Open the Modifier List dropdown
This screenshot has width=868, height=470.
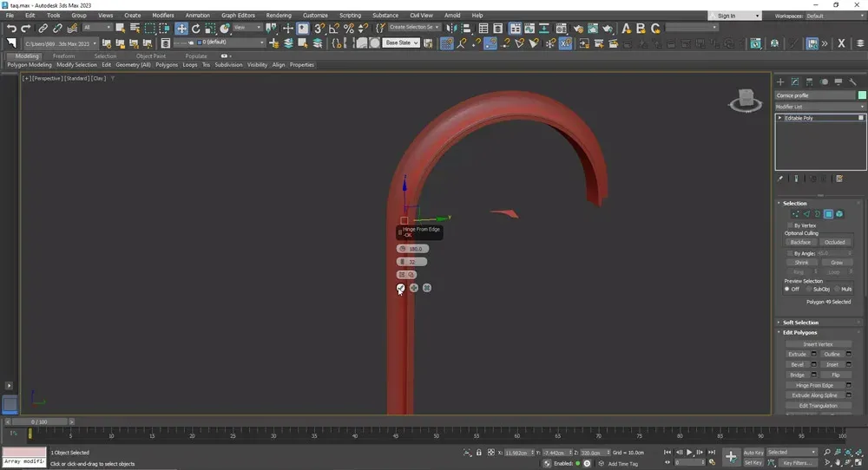pos(820,107)
